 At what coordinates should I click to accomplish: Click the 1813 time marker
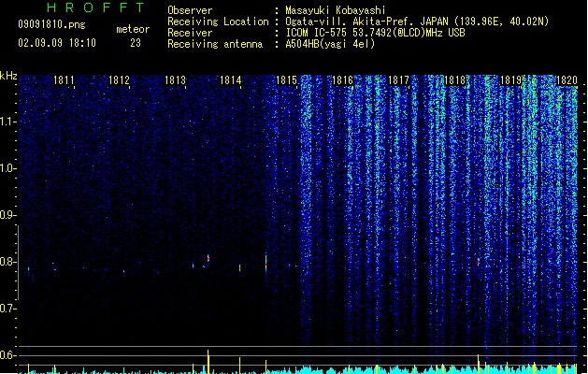click(x=175, y=80)
